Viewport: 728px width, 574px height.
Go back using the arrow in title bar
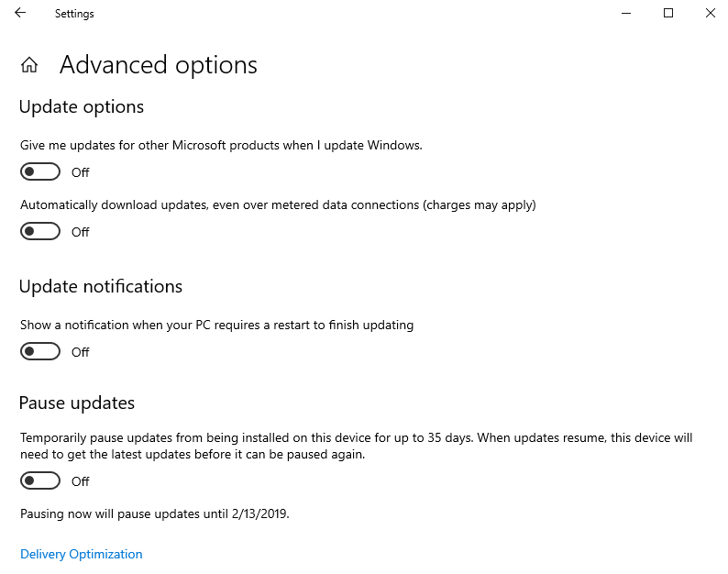point(20,13)
